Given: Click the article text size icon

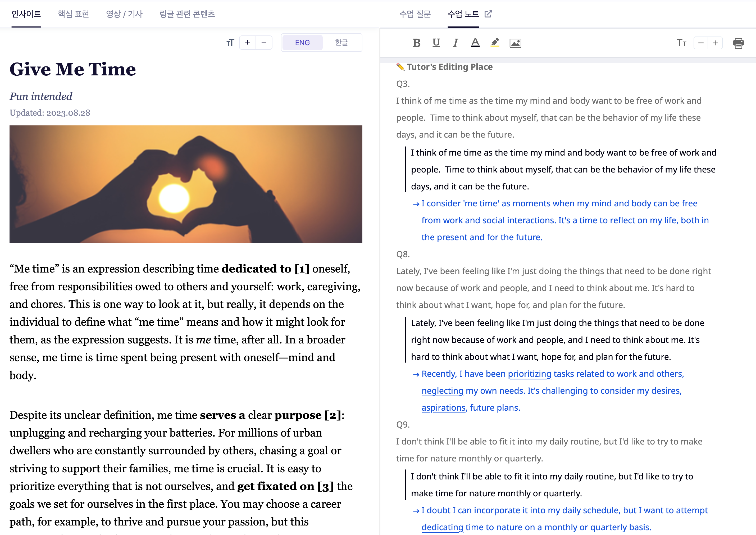Looking at the screenshot, I should pos(230,43).
